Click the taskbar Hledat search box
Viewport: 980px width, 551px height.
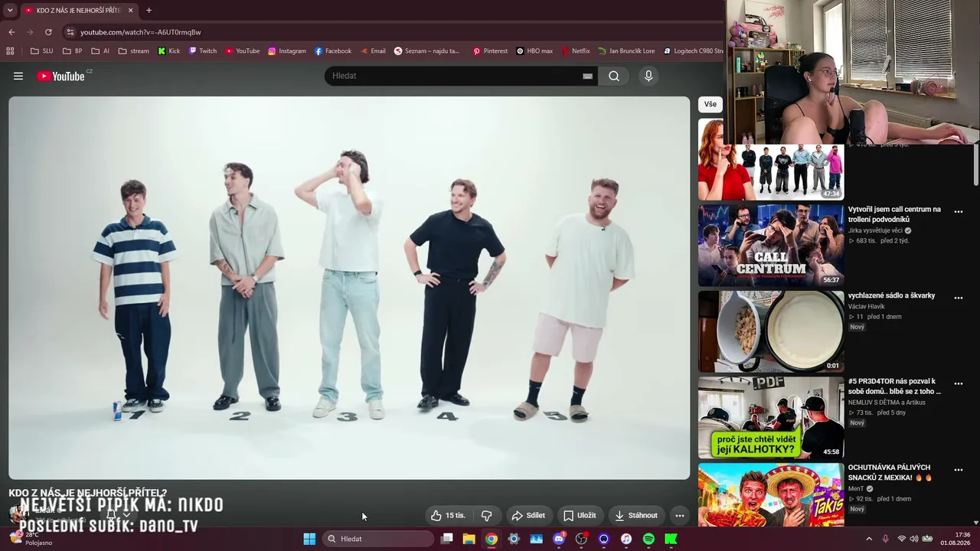click(x=378, y=539)
